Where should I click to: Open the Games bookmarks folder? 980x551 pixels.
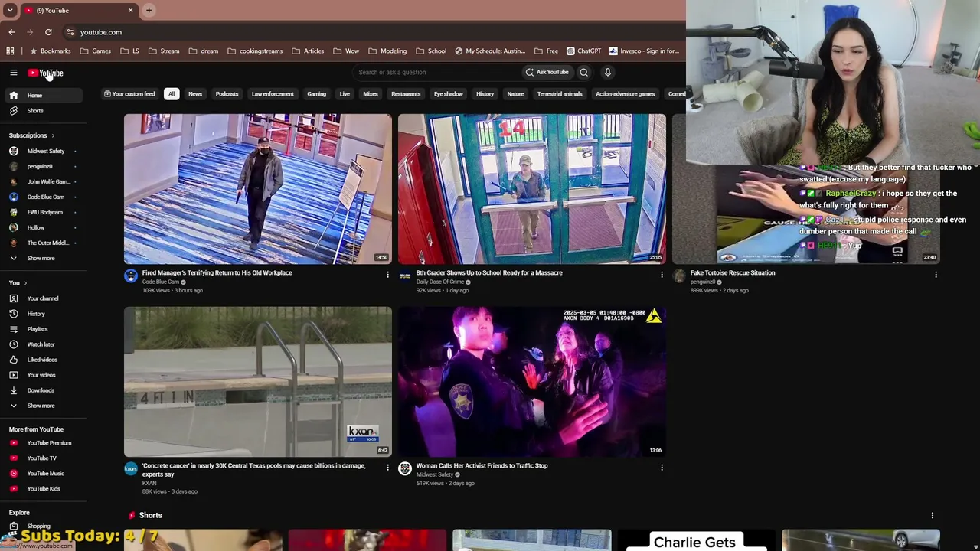(95, 51)
